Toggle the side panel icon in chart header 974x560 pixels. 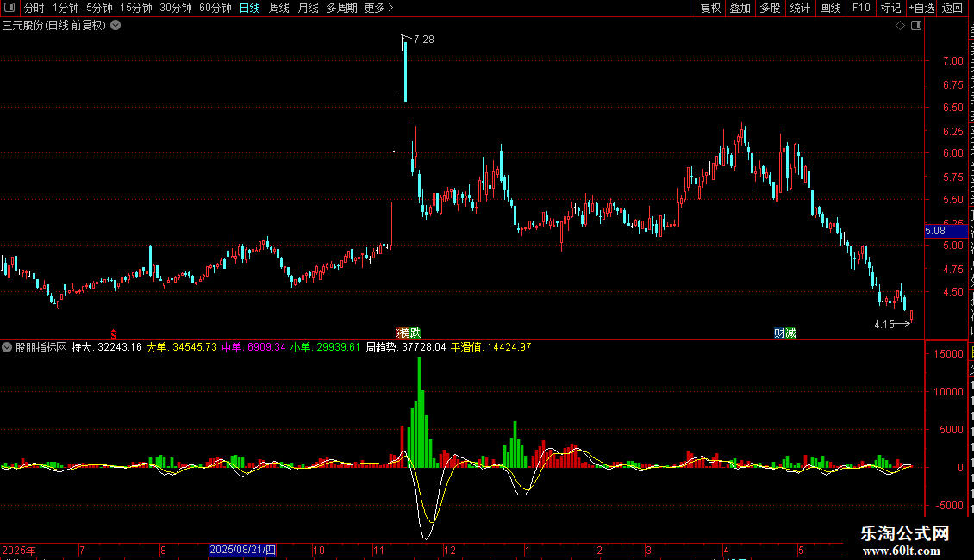916,26
